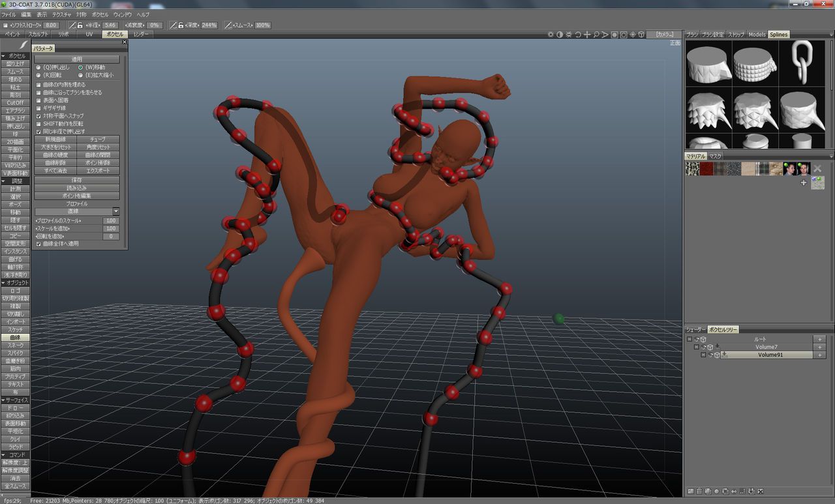This screenshot has height=504, width=835.
Task: Click the plus button on the Volume91 row
Action: point(819,355)
